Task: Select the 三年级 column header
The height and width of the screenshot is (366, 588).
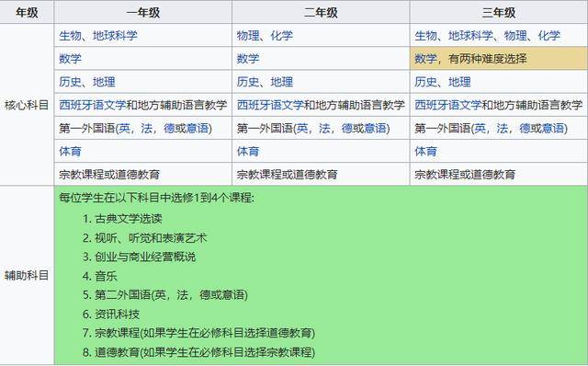Action: (x=498, y=12)
